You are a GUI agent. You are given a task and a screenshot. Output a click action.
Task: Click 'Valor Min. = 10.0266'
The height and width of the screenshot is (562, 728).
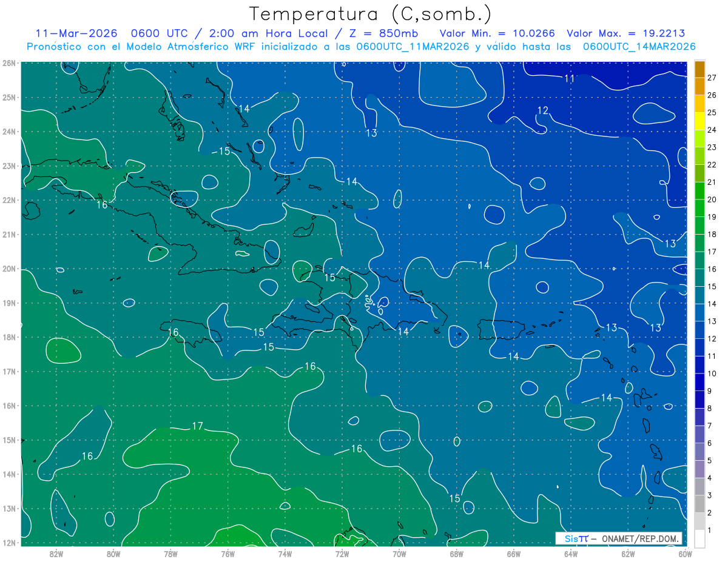[x=498, y=33]
